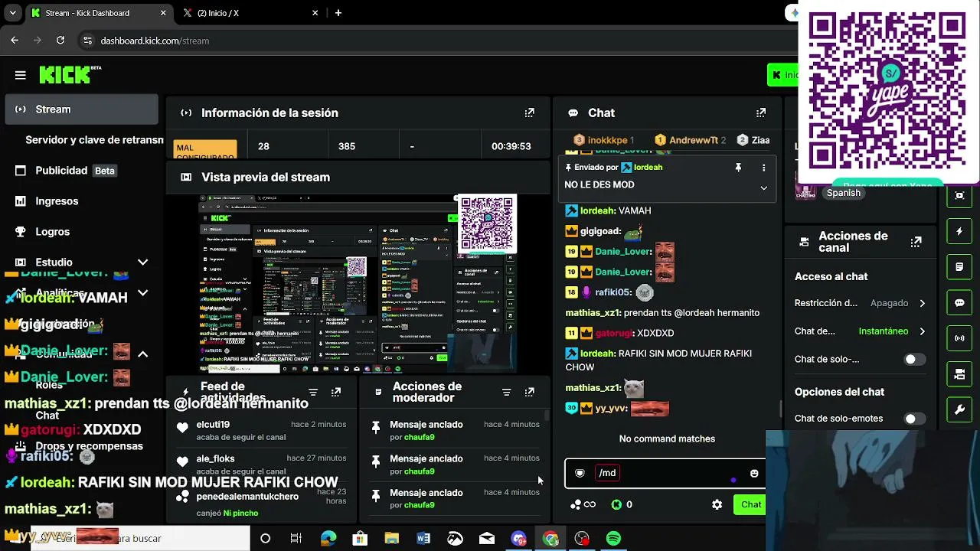
Task: Click the 385 session statistic value
Action: click(x=347, y=146)
